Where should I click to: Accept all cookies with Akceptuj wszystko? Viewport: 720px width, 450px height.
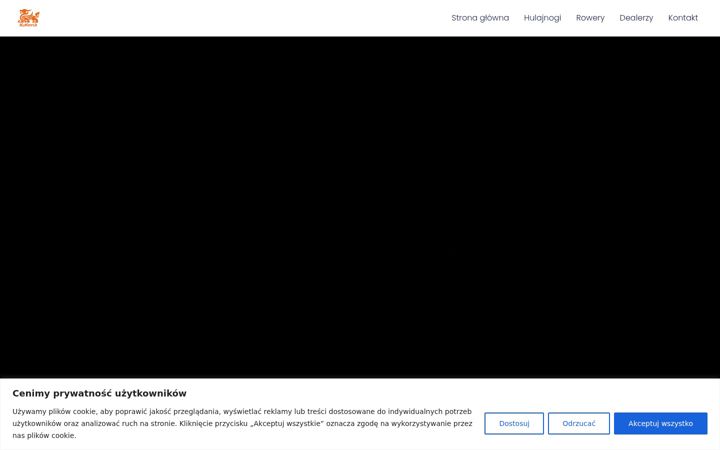pyautogui.click(x=660, y=423)
